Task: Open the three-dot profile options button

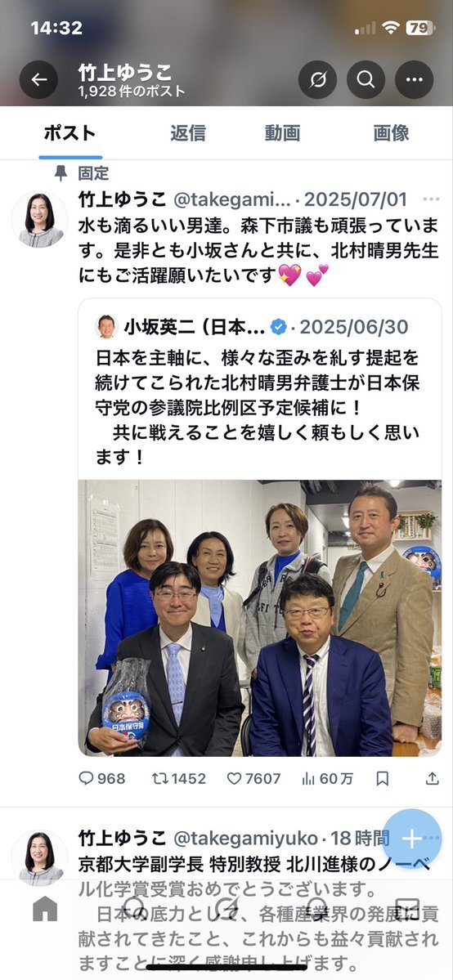Action: click(x=415, y=79)
